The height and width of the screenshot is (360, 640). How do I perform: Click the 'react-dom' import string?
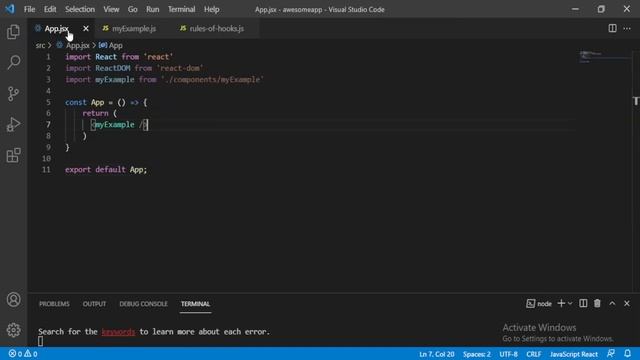(180, 68)
